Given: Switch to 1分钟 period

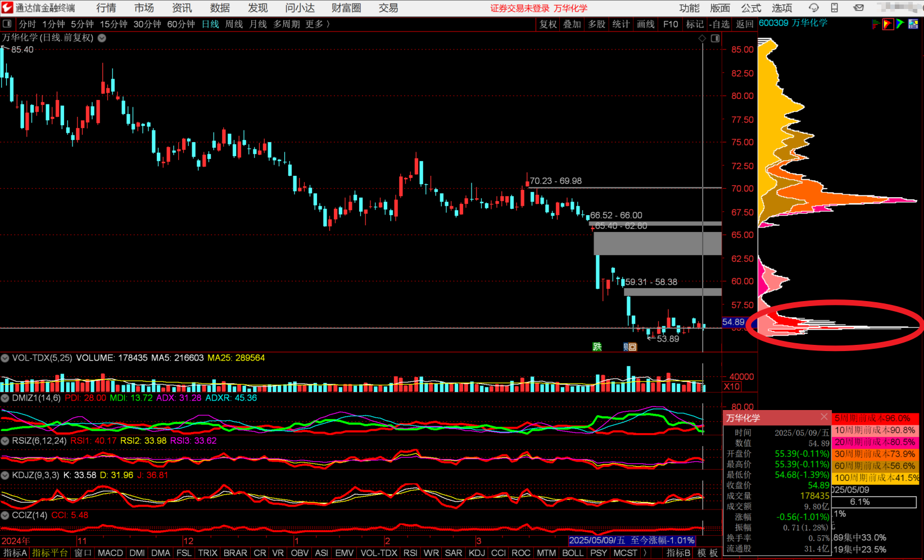Looking at the screenshot, I should (x=53, y=24).
